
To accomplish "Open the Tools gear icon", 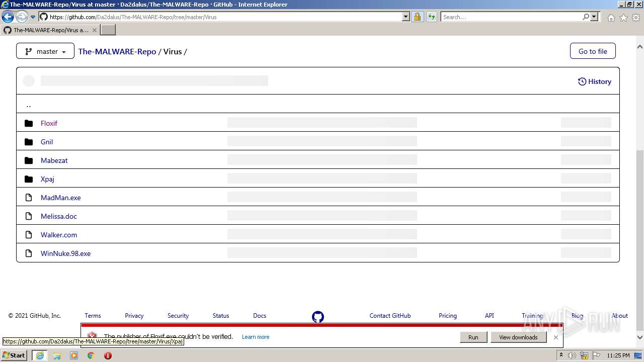I will (636, 18).
